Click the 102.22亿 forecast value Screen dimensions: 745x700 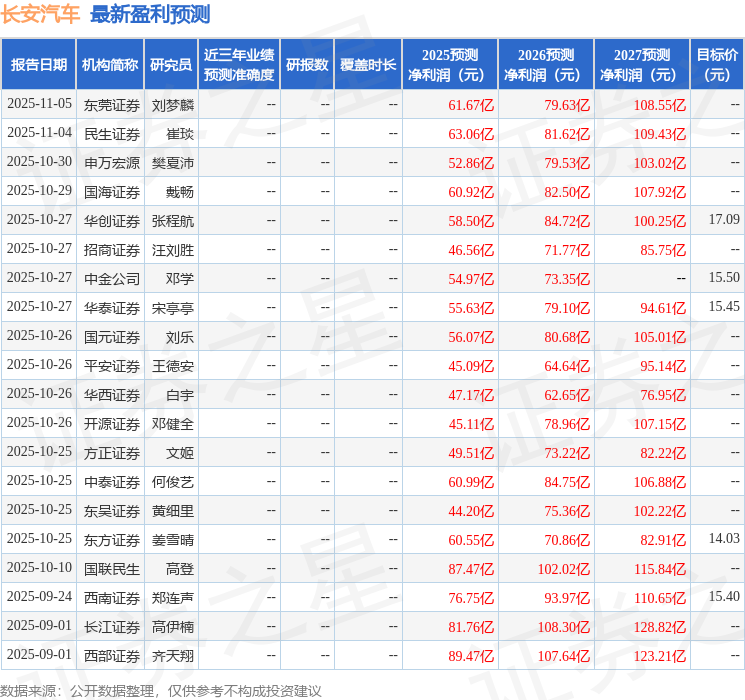pos(660,511)
